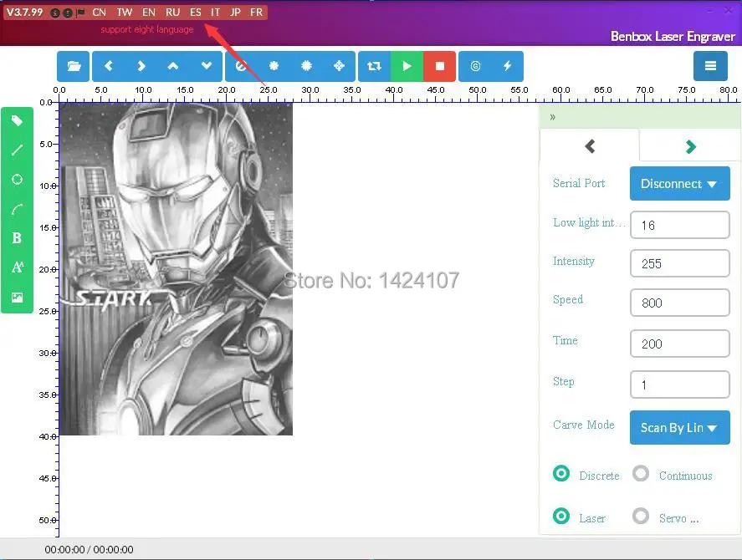742x560 pixels.
Task: Open the Serial Port Disconnect dropdown
Action: click(679, 184)
